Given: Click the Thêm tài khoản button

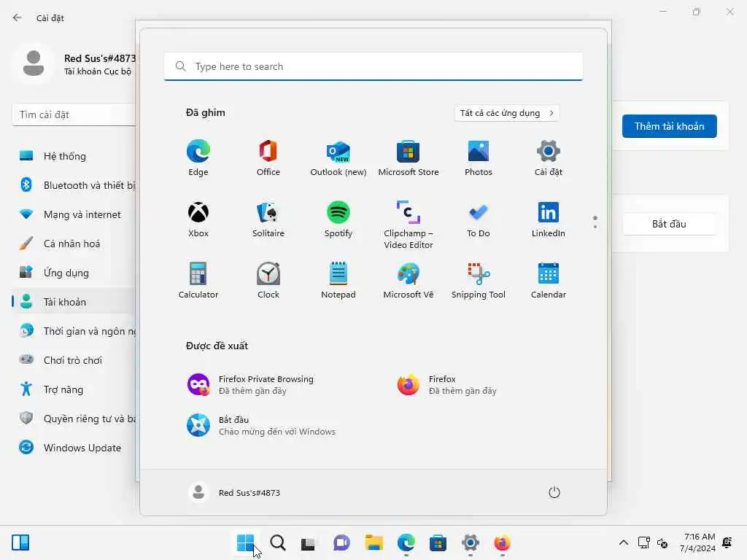Looking at the screenshot, I should (669, 126).
